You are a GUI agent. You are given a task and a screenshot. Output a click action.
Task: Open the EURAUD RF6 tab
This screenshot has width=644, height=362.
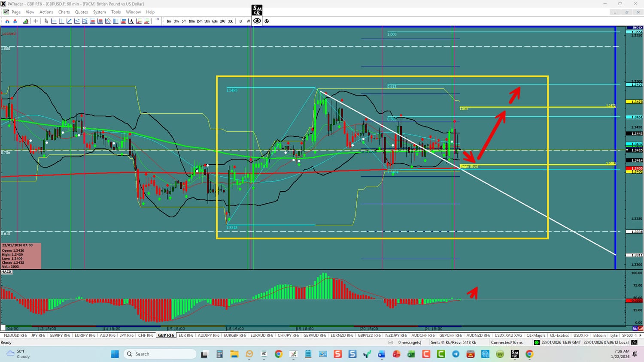point(261,335)
